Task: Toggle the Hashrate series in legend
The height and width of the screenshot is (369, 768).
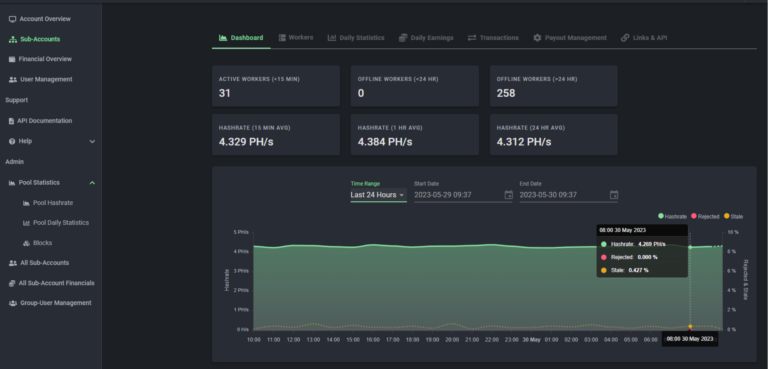Action: tap(672, 216)
